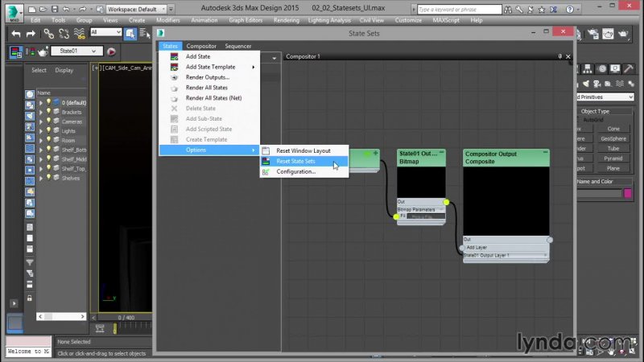Click the keyword search input field

(x=459, y=9)
